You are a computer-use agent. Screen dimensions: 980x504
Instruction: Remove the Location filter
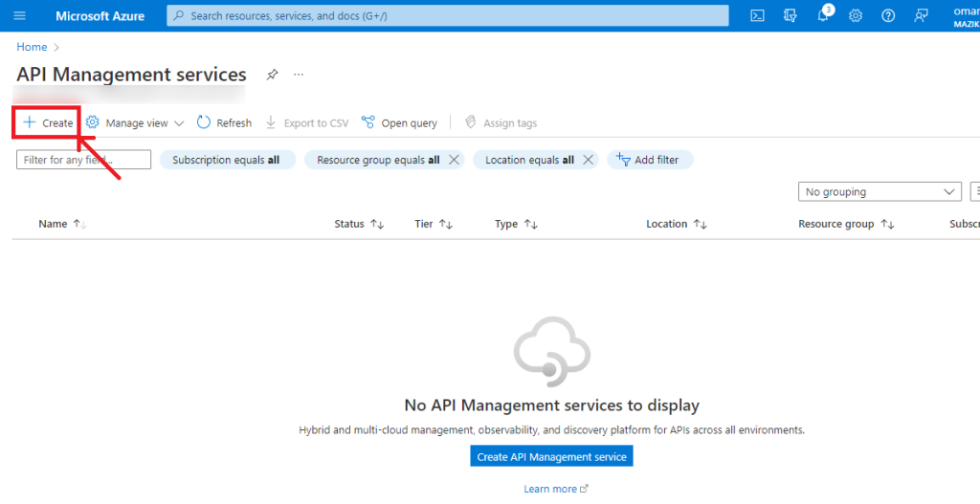[588, 160]
